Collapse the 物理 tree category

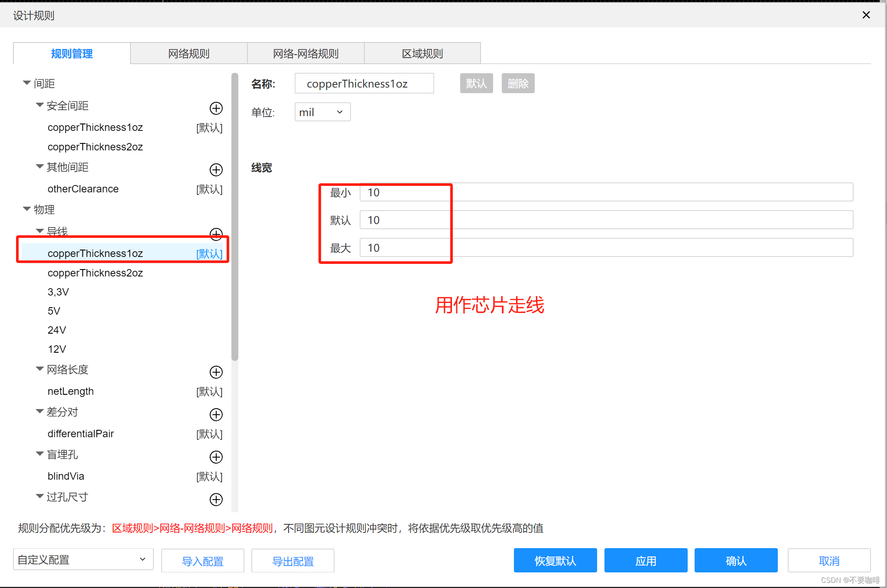(x=27, y=209)
